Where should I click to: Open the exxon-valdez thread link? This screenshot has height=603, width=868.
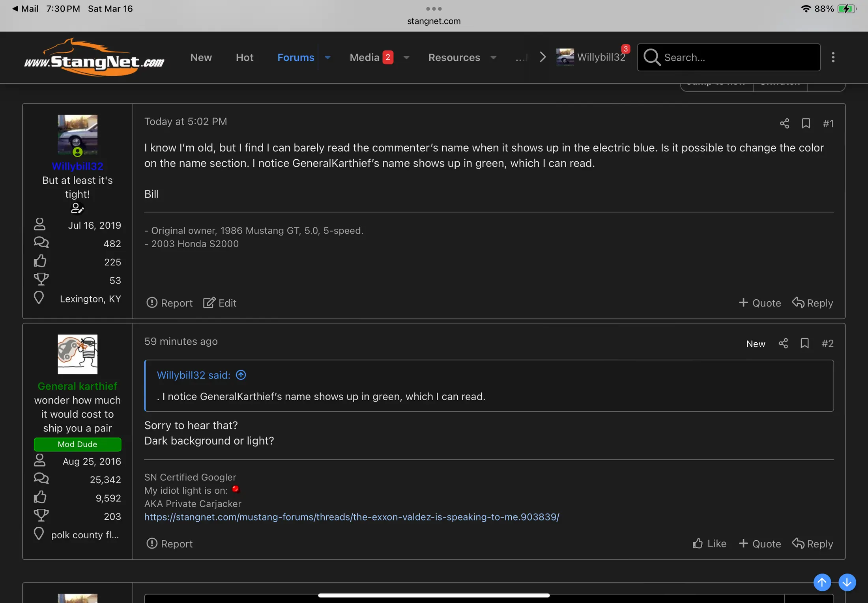click(x=352, y=517)
